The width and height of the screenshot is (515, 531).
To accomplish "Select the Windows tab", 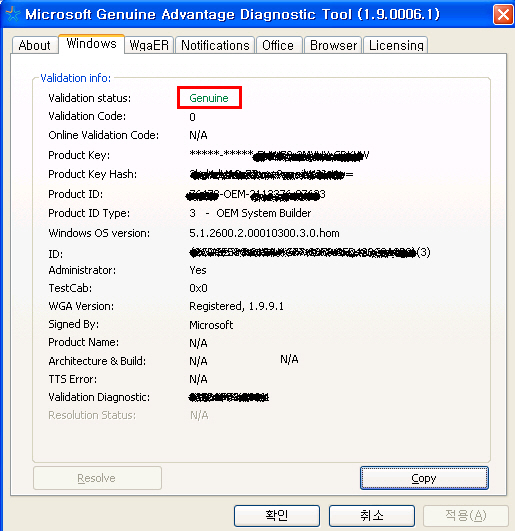I will [x=91, y=44].
